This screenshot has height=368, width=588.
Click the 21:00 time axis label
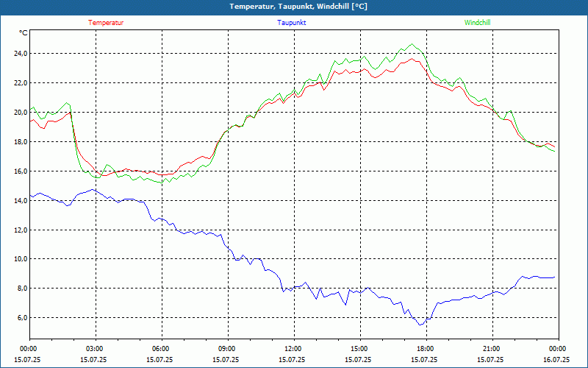pyautogui.click(x=492, y=349)
